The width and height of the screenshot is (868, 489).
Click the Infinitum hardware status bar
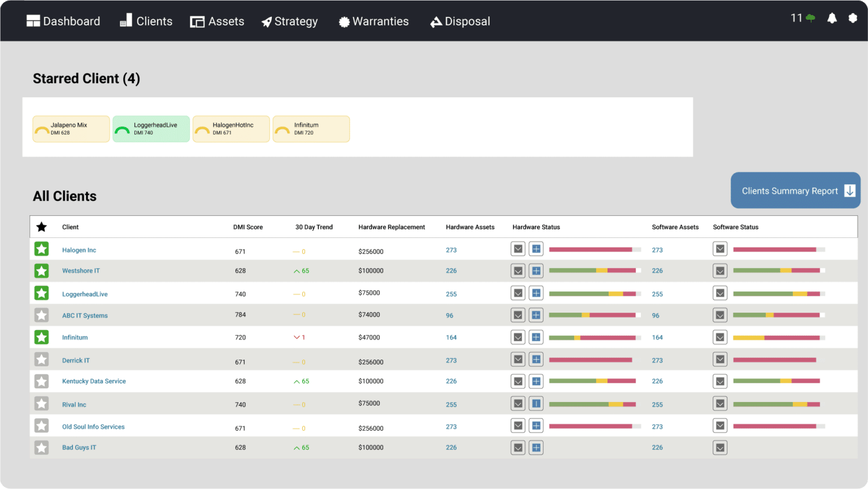point(592,337)
